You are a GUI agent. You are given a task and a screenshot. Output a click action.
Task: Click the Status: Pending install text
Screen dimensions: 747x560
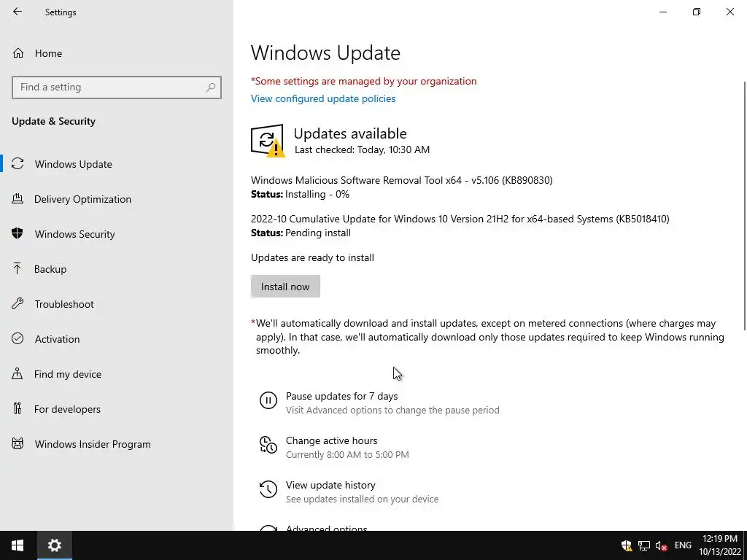pyautogui.click(x=301, y=233)
